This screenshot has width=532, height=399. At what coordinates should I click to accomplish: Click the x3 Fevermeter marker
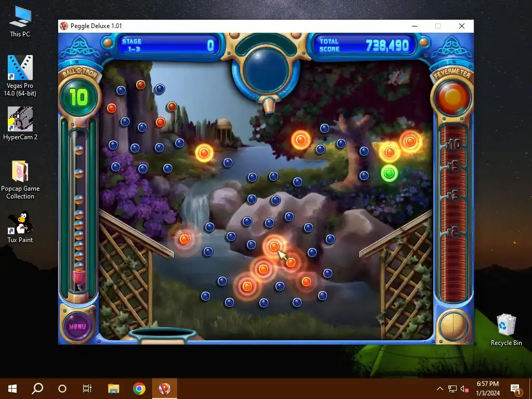[x=453, y=195]
